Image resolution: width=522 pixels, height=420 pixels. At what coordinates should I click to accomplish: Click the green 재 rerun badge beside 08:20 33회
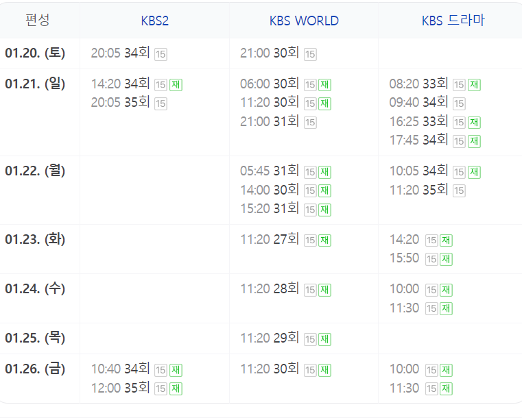click(x=474, y=85)
